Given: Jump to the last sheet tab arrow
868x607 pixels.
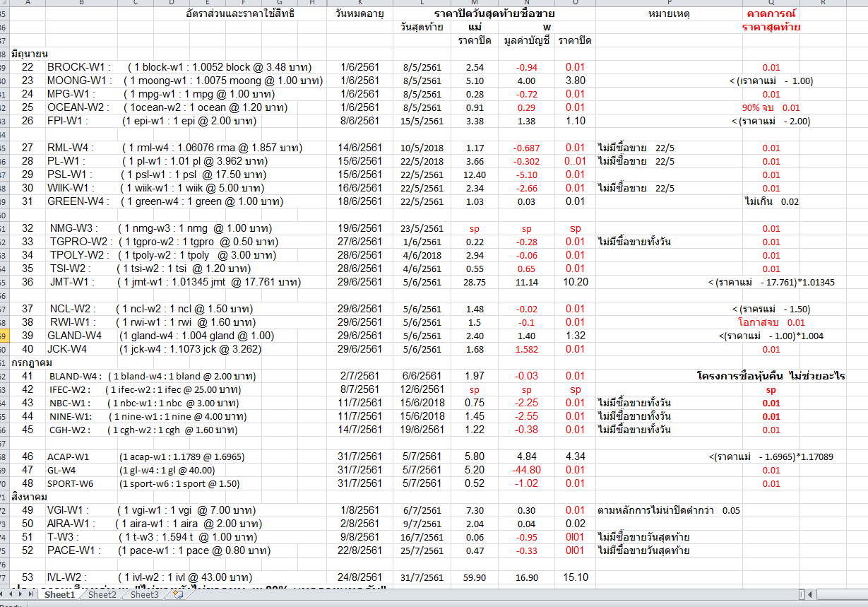Looking at the screenshot, I should [31, 595].
